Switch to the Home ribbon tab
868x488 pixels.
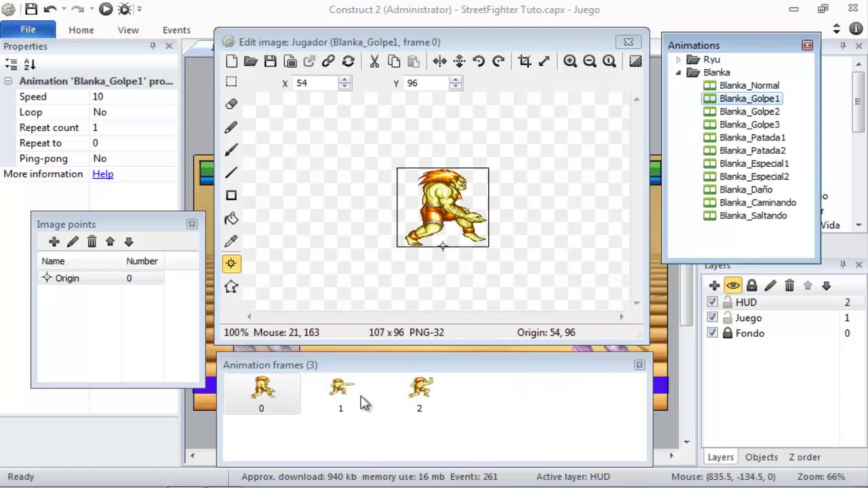pos(81,30)
